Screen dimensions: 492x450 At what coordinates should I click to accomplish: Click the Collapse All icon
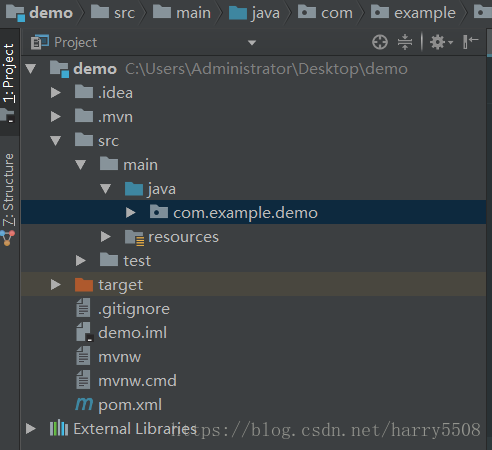405,42
